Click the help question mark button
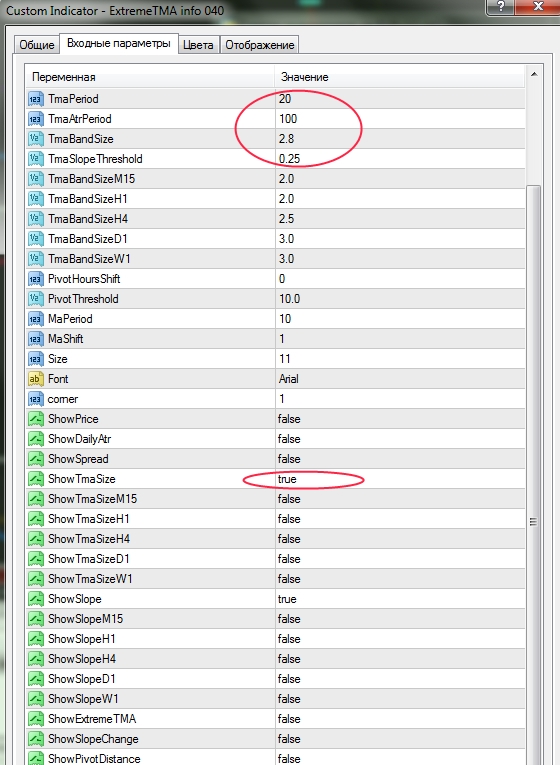 pyautogui.click(x=501, y=6)
